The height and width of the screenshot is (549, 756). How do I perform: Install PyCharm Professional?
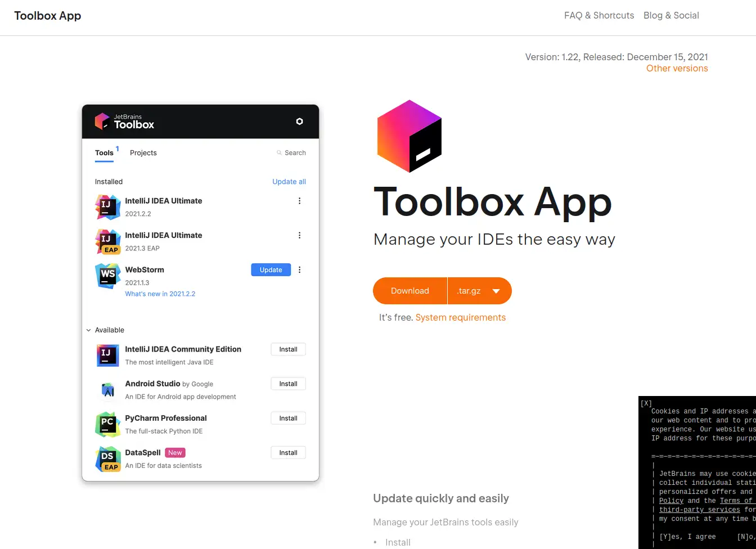[x=288, y=418]
